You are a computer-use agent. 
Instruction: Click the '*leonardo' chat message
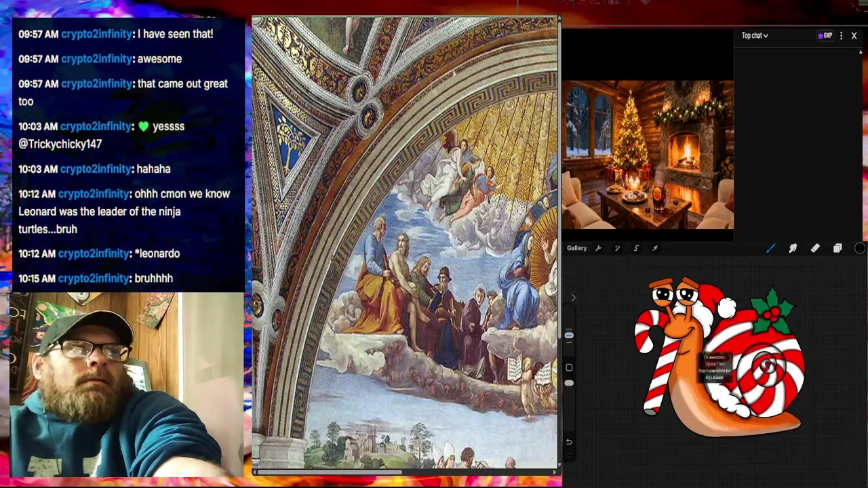click(x=157, y=253)
